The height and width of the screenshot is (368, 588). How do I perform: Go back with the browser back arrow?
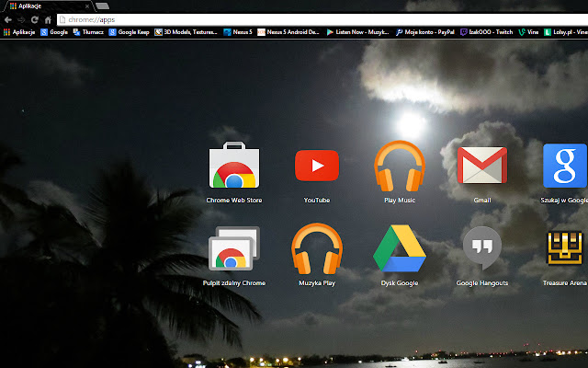coord(8,19)
